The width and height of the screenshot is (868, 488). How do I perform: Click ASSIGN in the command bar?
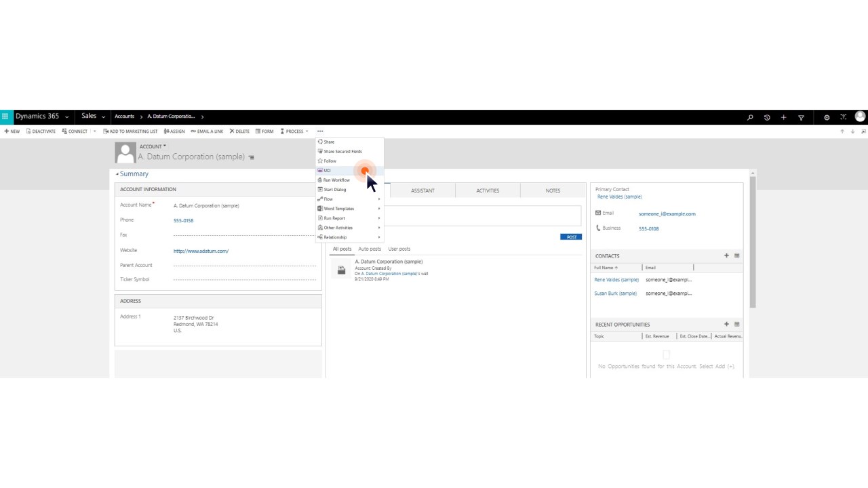[174, 131]
